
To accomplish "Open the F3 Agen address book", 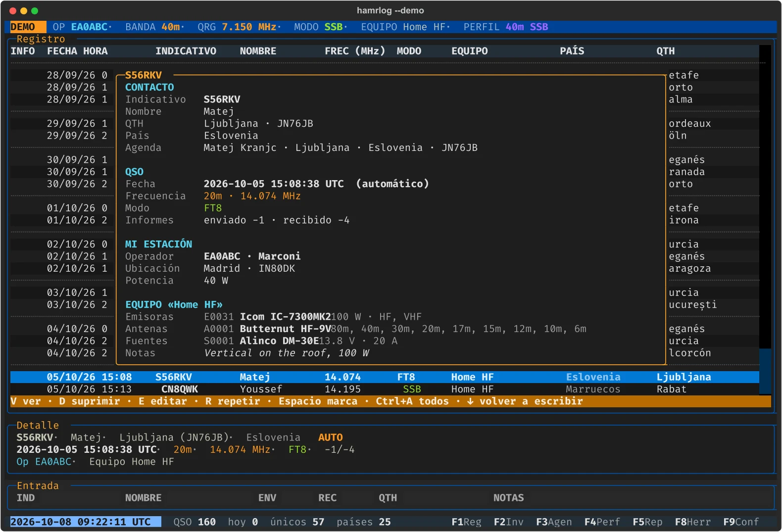I will (554, 522).
